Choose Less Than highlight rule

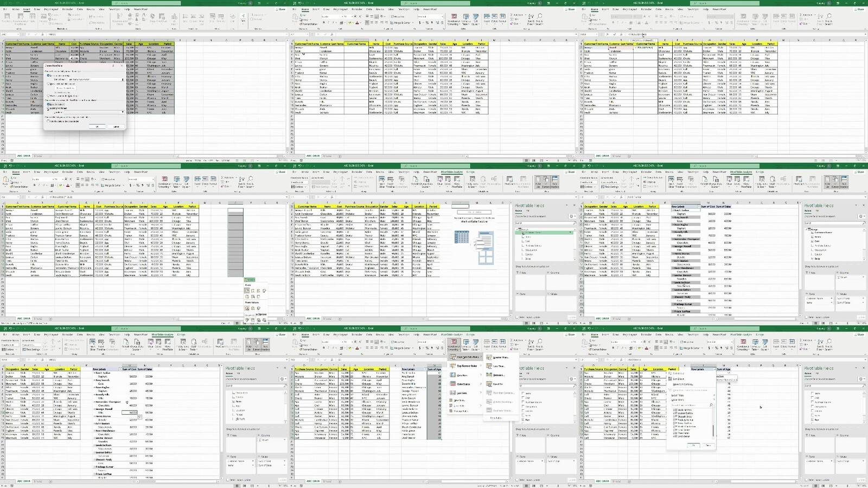click(x=498, y=366)
